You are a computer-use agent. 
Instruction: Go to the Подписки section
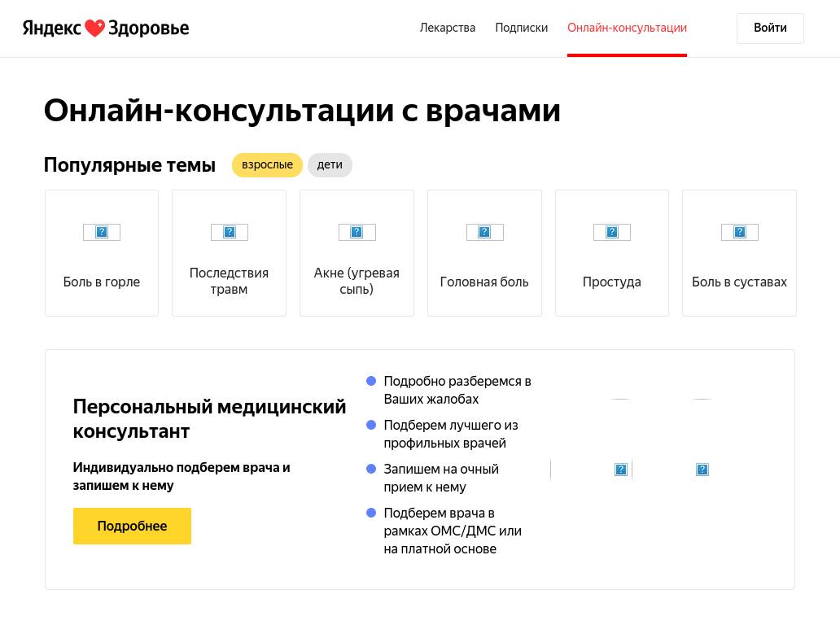pos(521,28)
